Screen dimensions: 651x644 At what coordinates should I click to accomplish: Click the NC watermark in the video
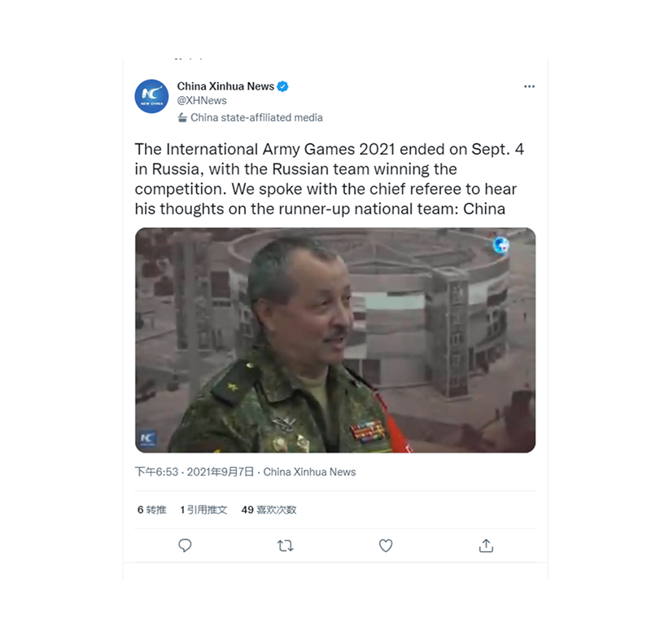147,438
